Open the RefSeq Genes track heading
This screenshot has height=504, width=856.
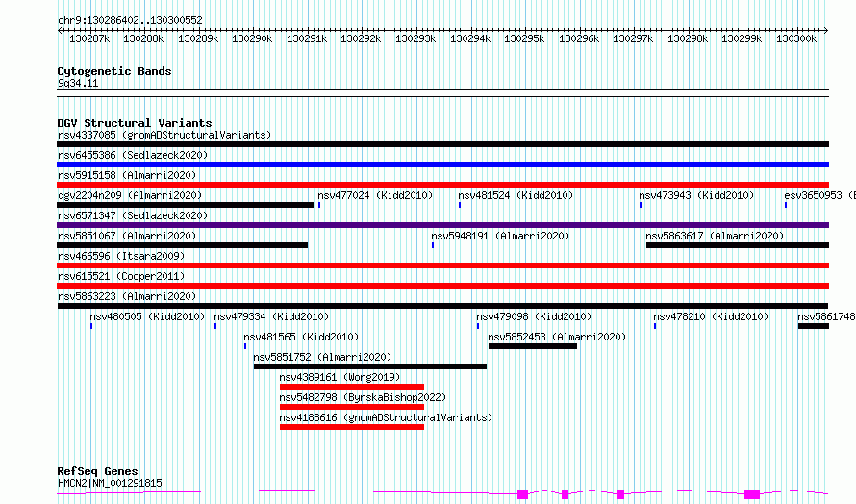tap(97, 471)
